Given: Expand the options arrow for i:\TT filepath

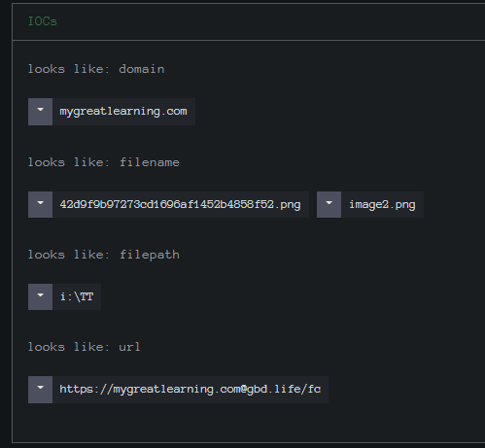Looking at the screenshot, I should coord(40,296).
